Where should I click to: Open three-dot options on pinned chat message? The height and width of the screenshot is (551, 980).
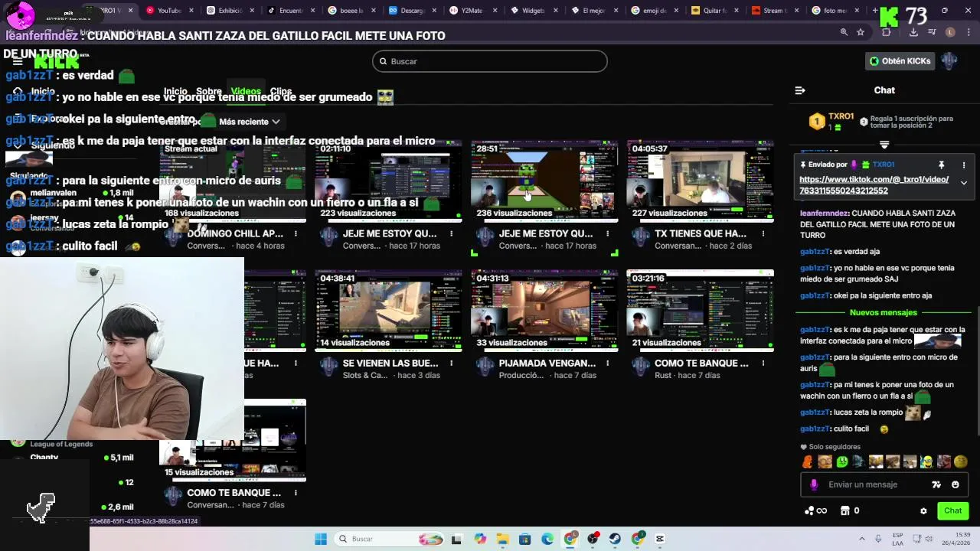(x=964, y=165)
